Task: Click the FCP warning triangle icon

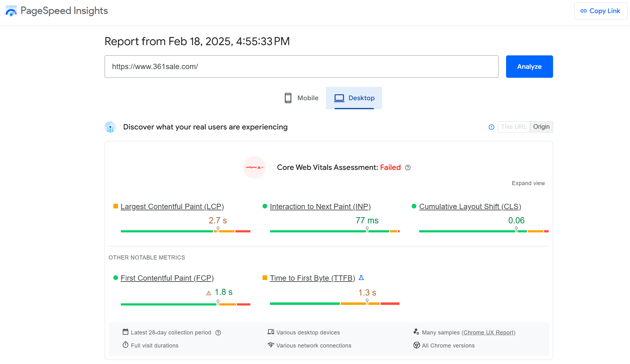Action: click(x=209, y=293)
